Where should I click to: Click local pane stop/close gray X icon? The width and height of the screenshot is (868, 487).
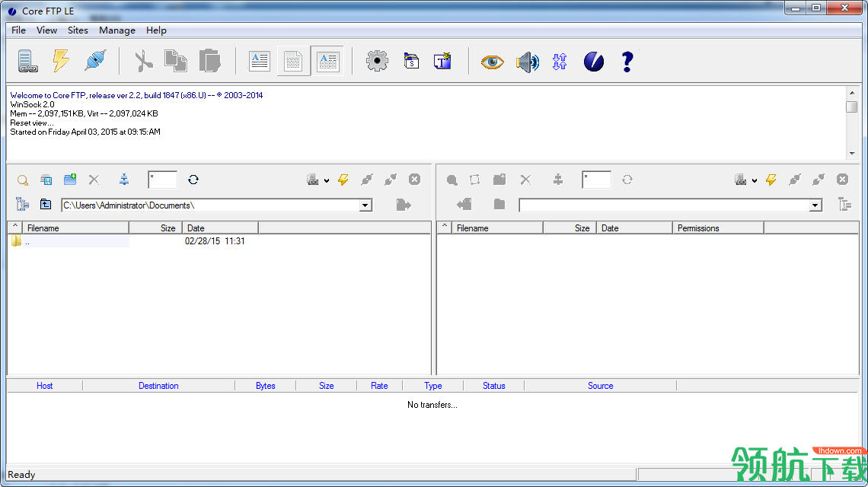click(415, 180)
